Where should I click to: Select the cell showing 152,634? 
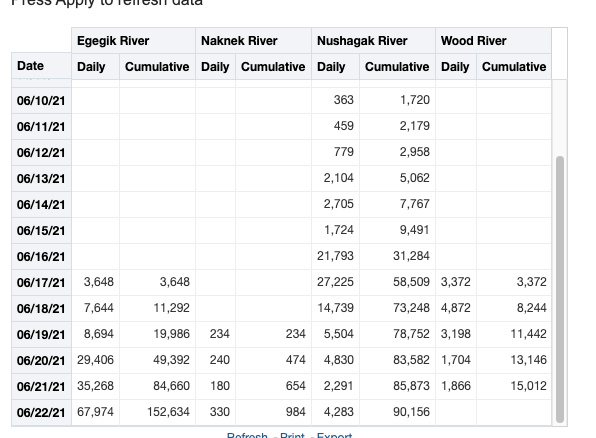(x=157, y=412)
